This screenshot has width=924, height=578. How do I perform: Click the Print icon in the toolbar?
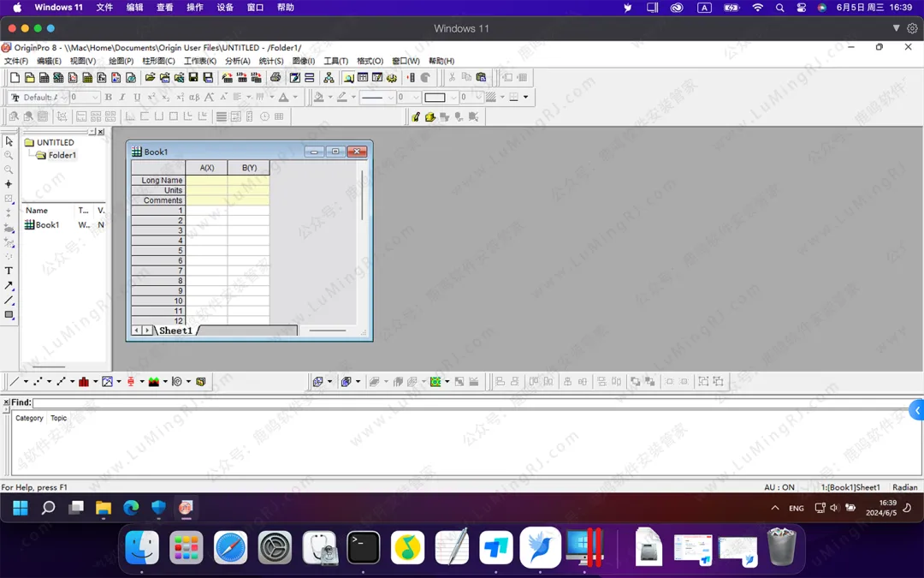pyautogui.click(x=275, y=78)
